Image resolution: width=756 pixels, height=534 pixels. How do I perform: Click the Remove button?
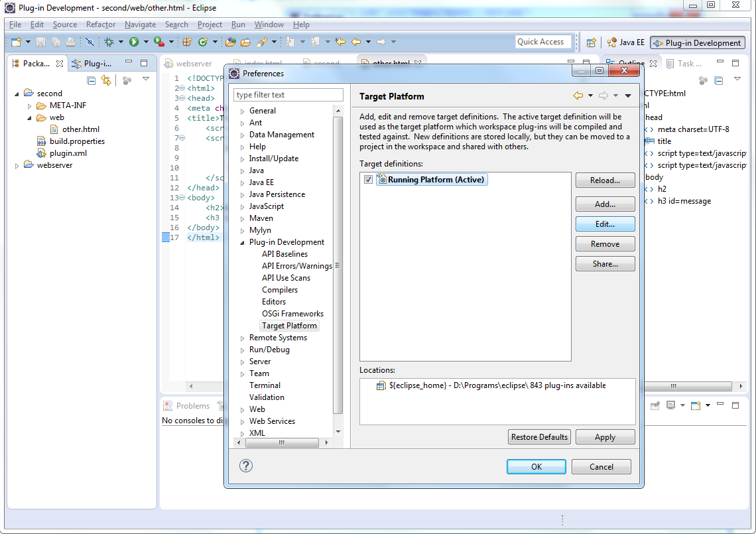605,243
